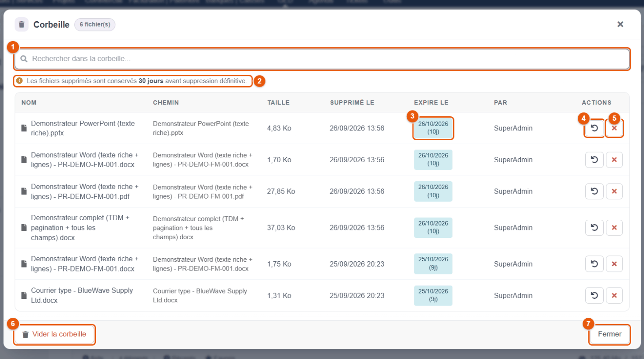Click the orange info icon before the retention notice
644x359 pixels.
[19, 81]
